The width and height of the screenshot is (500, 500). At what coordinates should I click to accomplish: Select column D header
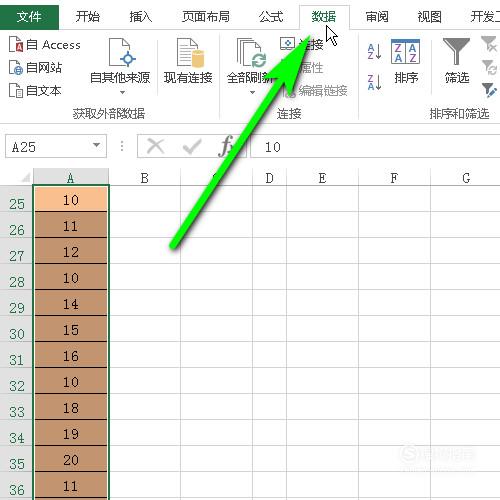(269, 177)
